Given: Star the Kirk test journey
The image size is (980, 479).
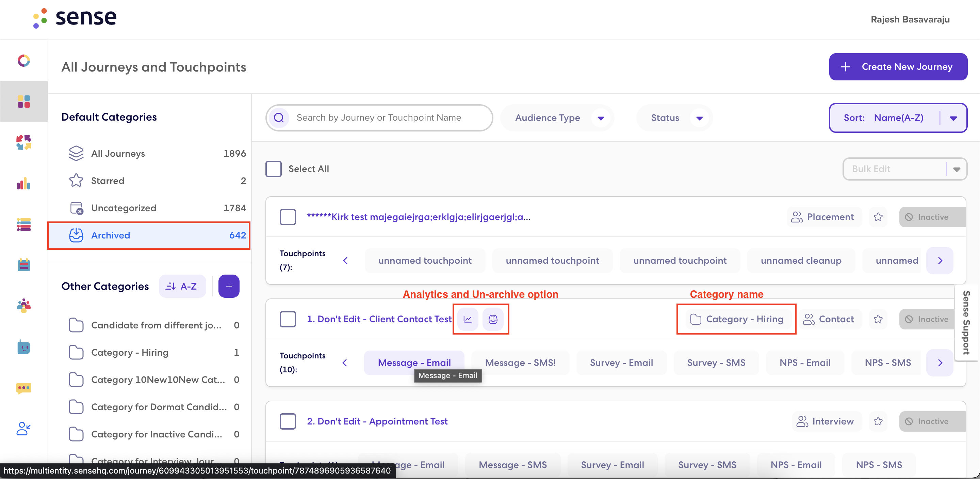Looking at the screenshot, I should pos(878,217).
